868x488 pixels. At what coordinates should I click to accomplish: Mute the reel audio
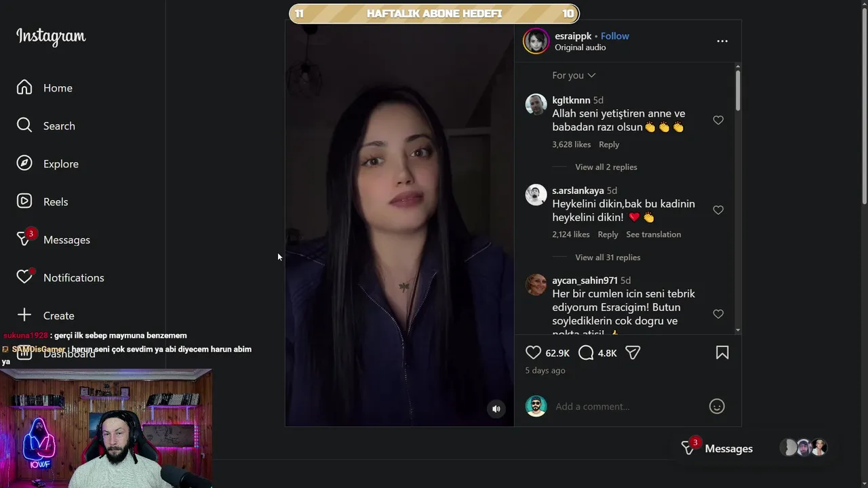(496, 409)
